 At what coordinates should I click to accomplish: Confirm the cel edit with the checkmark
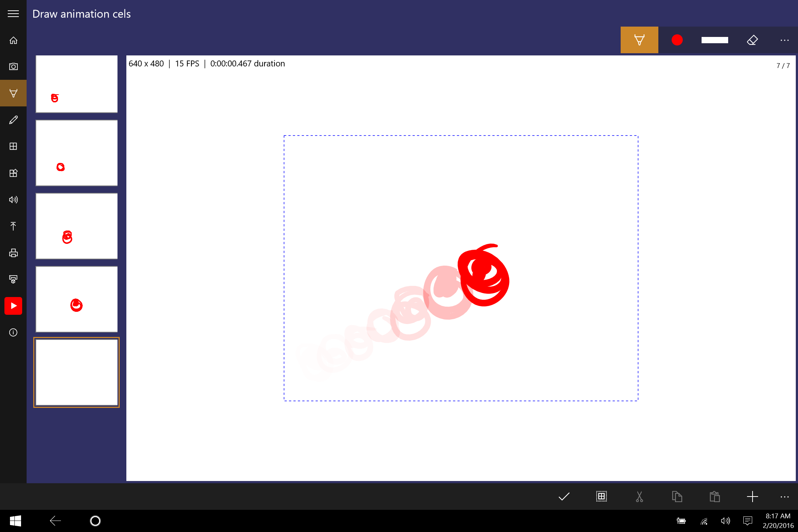[x=564, y=497]
